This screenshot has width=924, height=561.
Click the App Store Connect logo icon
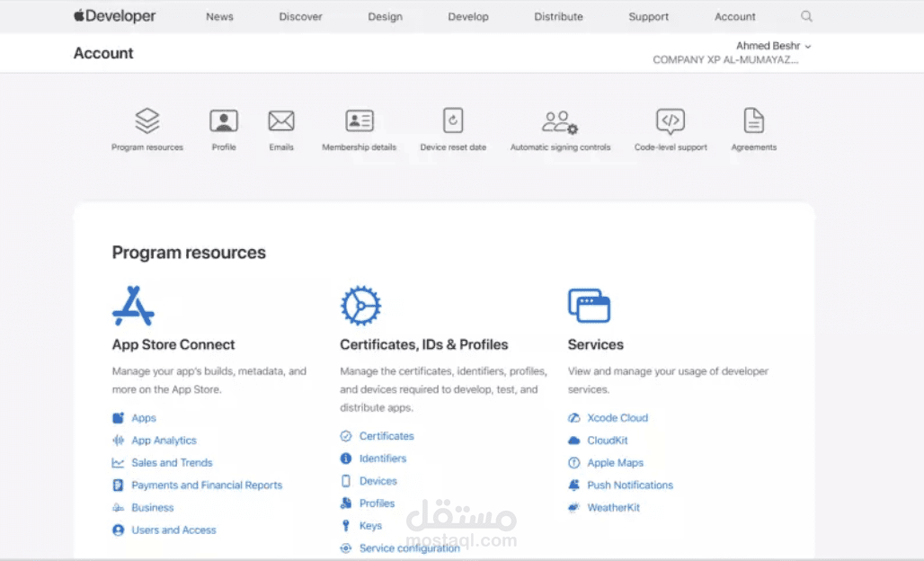133,306
